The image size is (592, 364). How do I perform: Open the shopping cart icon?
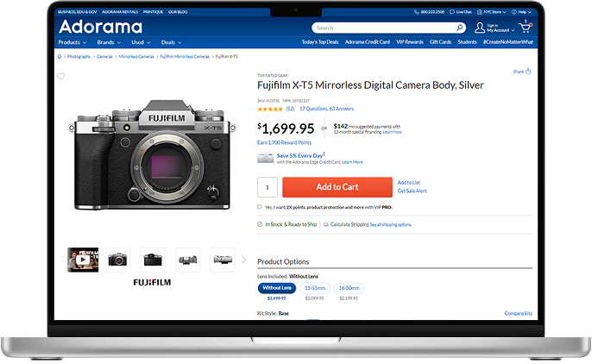point(526,27)
